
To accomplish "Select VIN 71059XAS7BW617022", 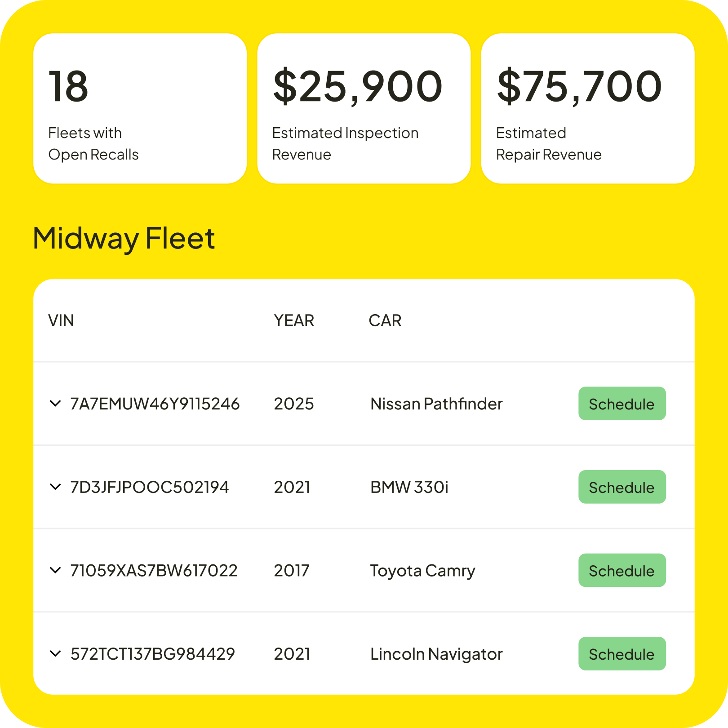I will point(154,571).
